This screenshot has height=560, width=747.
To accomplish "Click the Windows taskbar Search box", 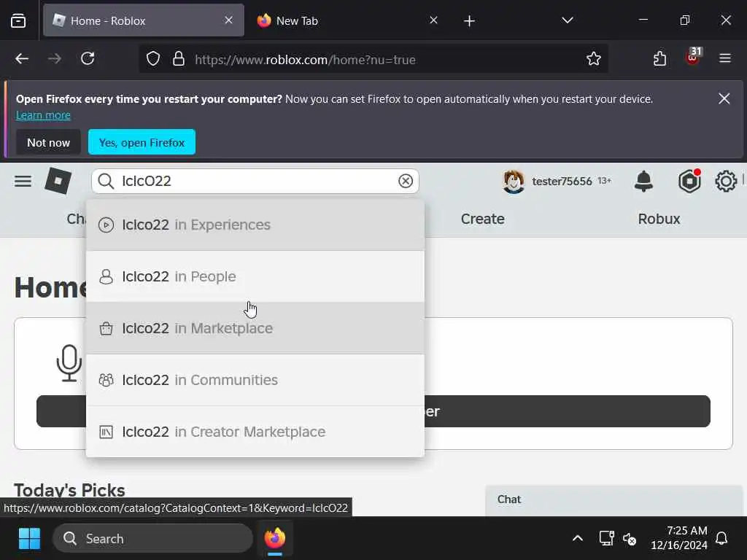I will [x=152, y=539].
